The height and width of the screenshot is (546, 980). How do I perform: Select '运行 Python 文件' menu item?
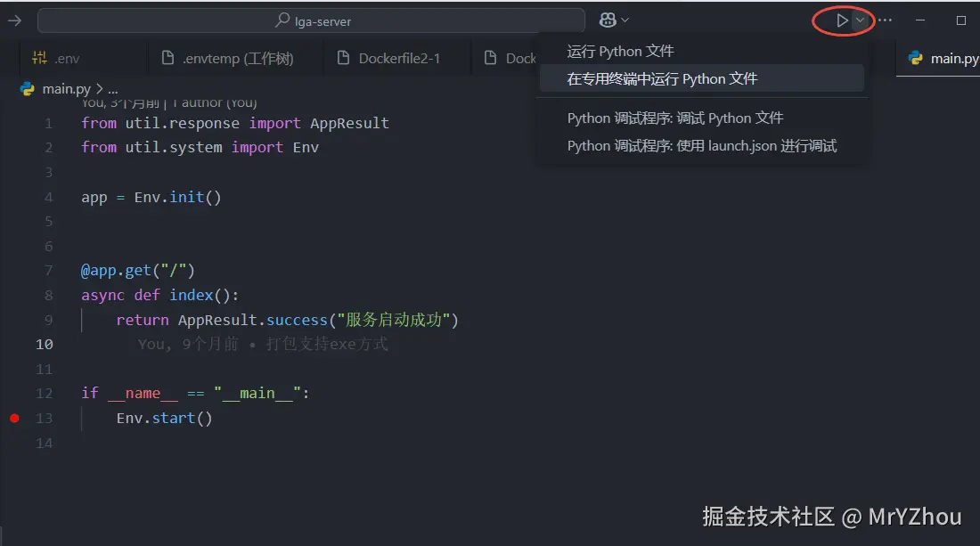point(621,51)
